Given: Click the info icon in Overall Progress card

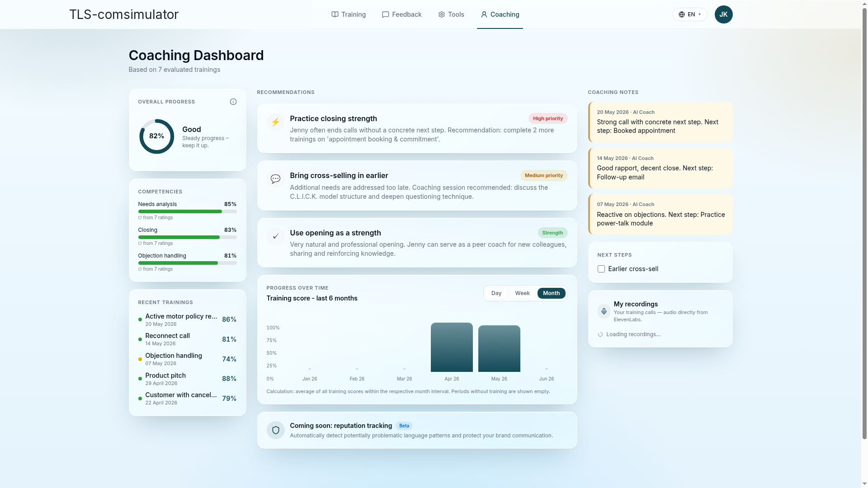Looking at the screenshot, I should pyautogui.click(x=233, y=102).
